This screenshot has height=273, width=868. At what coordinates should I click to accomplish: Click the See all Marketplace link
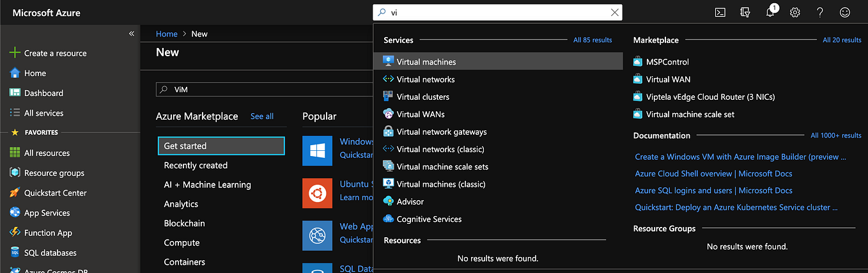[262, 116]
